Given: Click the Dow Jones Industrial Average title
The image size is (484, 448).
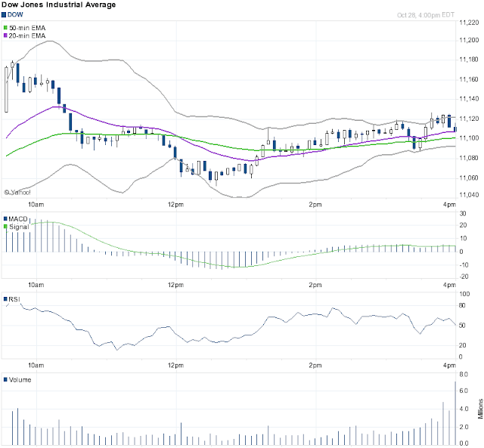Looking at the screenshot, I should pos(59,5).
